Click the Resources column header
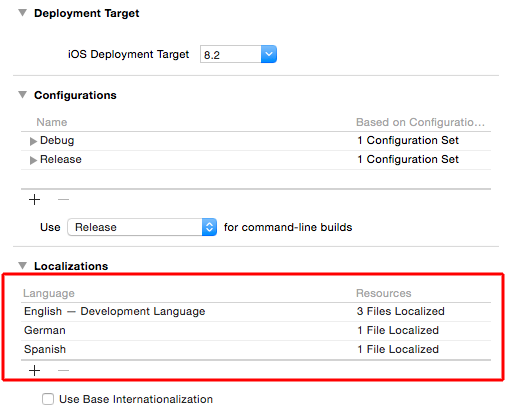Image resolution: width=512 pixels, height=414 pixels. (x=384, y=293)
